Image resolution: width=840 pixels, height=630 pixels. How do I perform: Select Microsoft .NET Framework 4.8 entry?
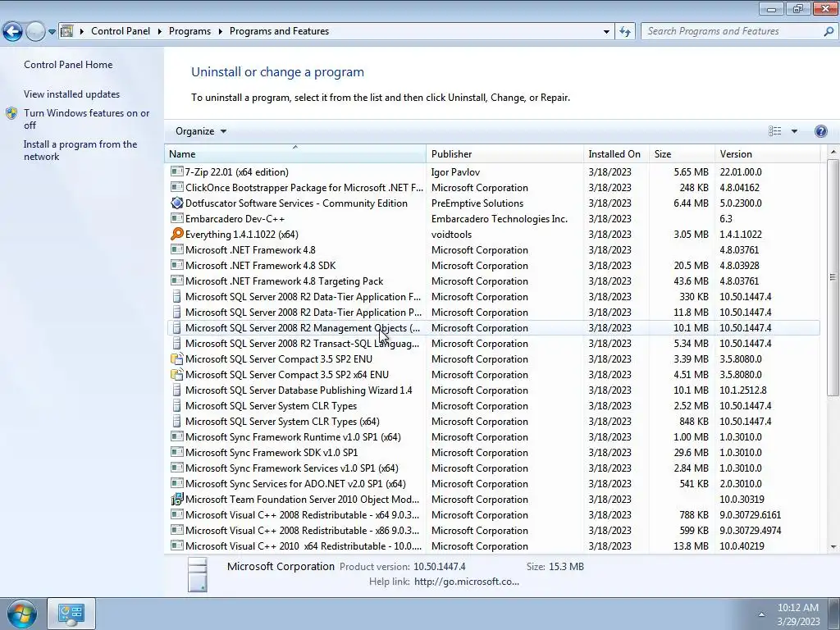[x=493, y=249]
